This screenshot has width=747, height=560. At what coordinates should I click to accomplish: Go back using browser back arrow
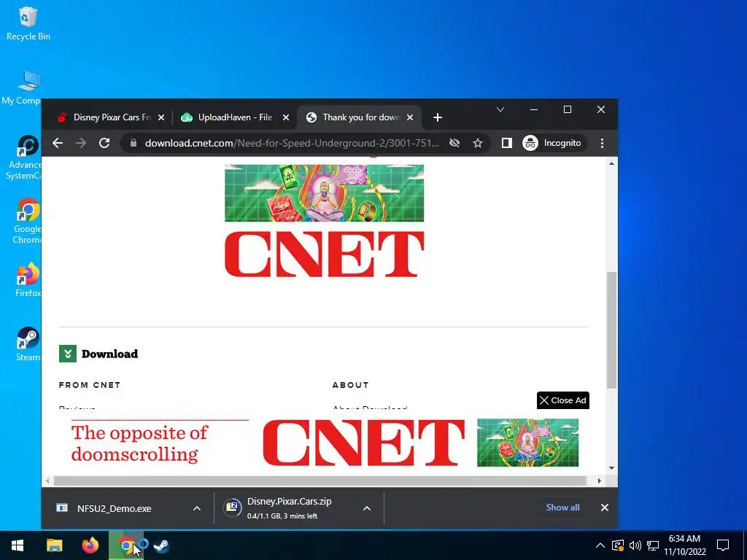pos(58,143)
